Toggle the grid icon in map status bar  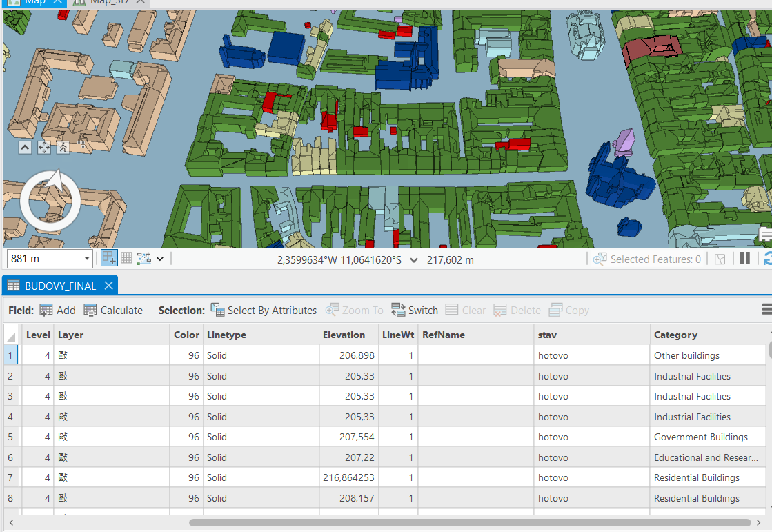(126, 257)
